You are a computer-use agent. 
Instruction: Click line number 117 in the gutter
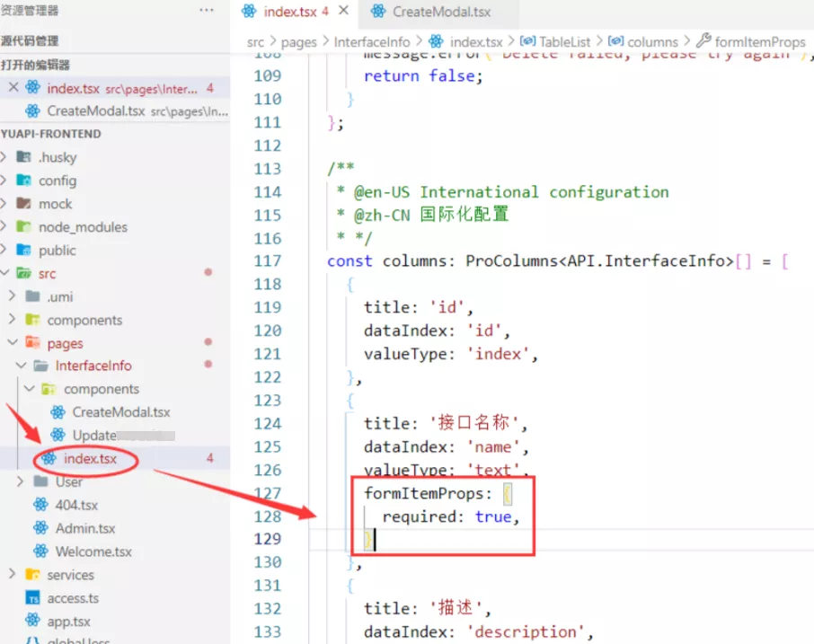pyautogui.click(x=268, y=261)
